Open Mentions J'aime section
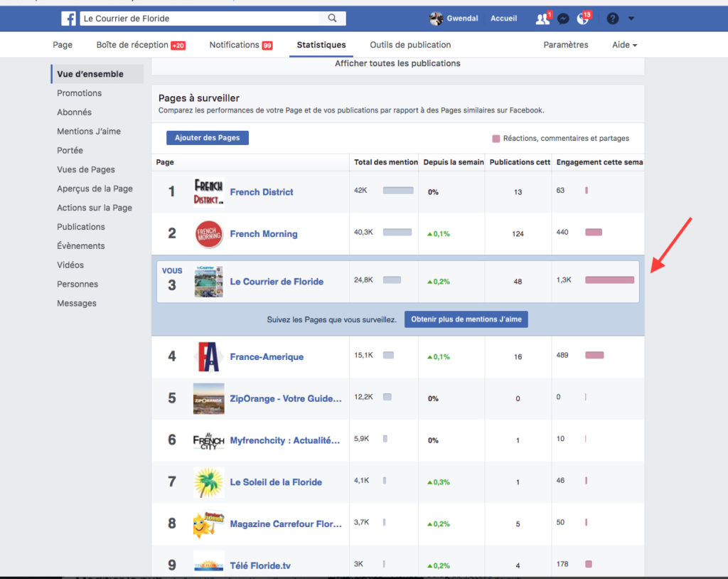 point(89,131)
